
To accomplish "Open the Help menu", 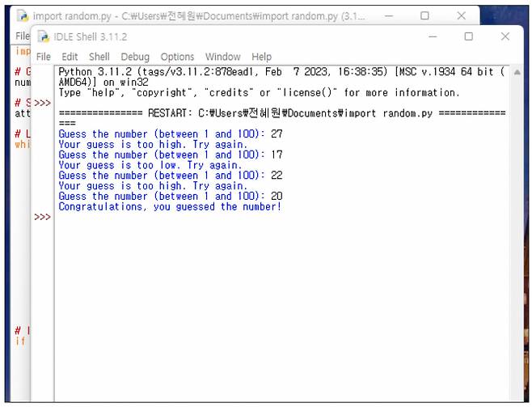I will (261, 57).
